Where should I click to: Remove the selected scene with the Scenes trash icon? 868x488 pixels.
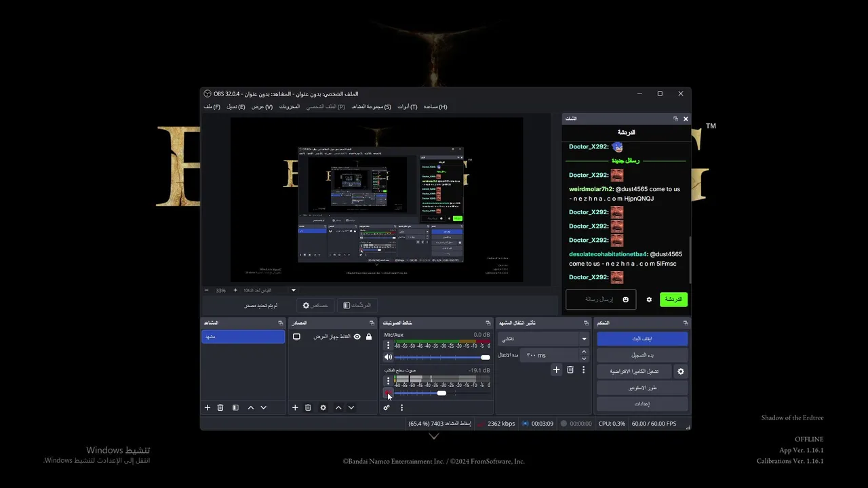tap(220, 407)
